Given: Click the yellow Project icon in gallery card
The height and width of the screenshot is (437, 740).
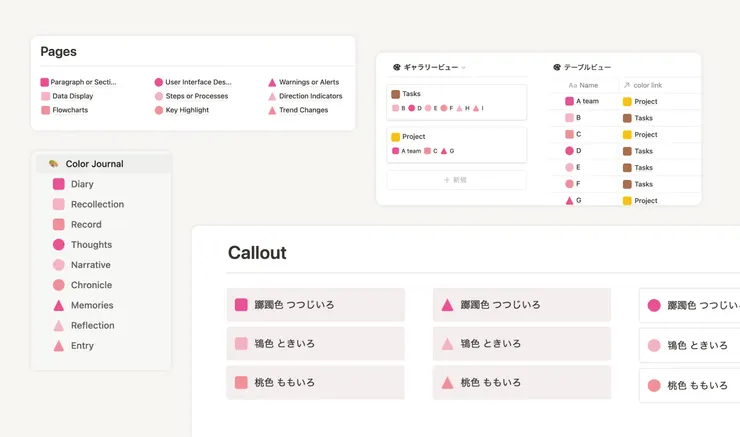Looking at the screenshot, I should pyautogui.click(x=395, y=137).
